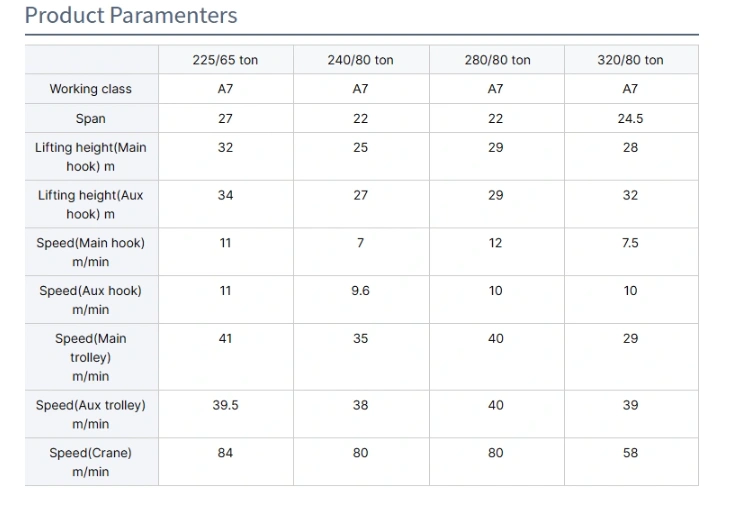Viewport: 733px width, 515px height.
Task: Select the 39.5 aux trolley speed cell
Action: 225,405
